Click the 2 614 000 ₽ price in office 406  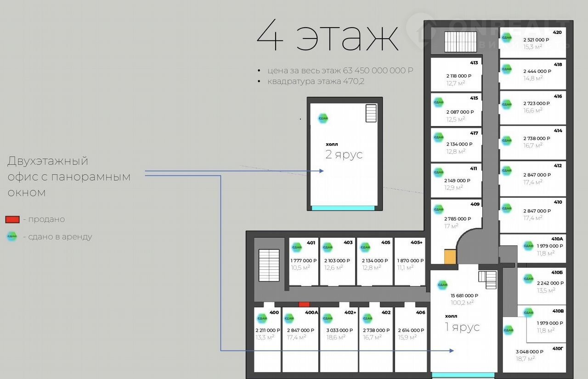411,330
